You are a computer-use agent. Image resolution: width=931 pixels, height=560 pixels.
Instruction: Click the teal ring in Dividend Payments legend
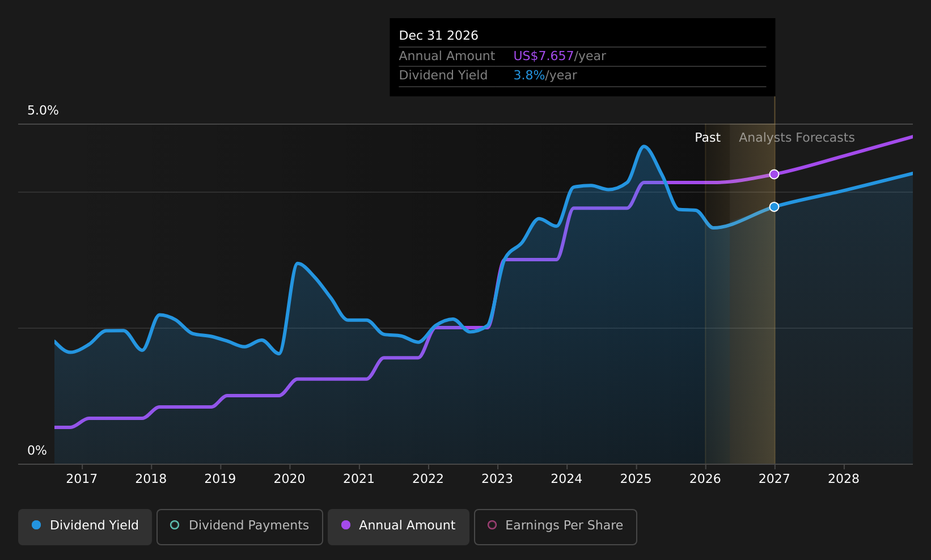click(x=175, y=525)
